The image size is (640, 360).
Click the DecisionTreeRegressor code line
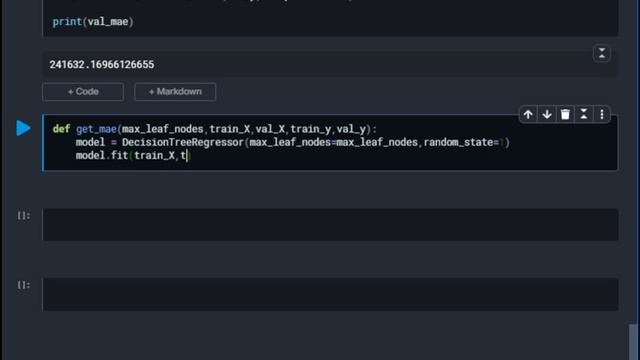(x=293, y=142)
